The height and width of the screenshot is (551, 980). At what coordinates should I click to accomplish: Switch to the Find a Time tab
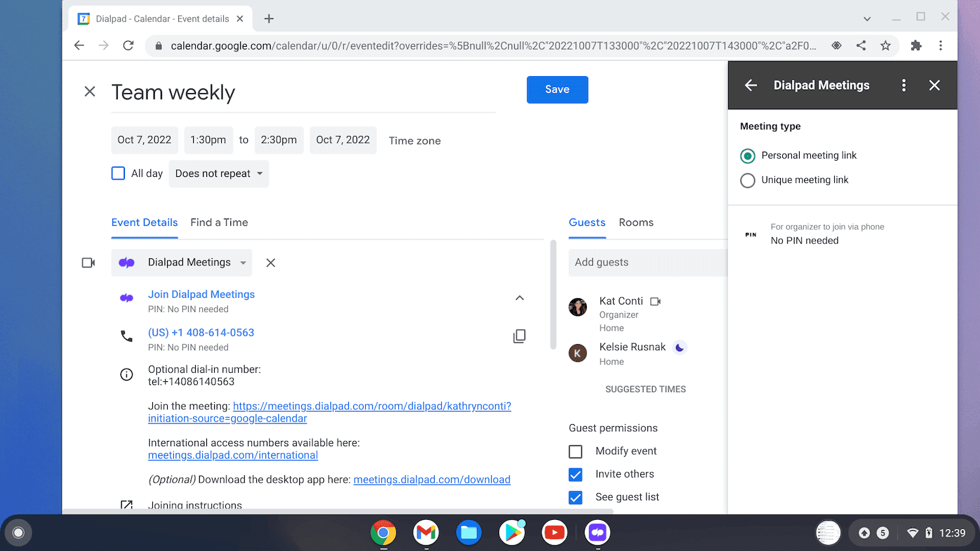219,222
